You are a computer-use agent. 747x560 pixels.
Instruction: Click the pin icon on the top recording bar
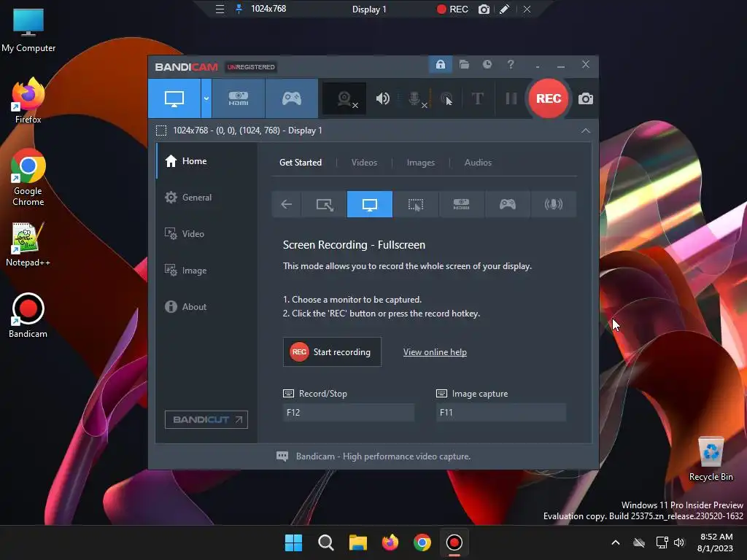(x=239, y=9)
